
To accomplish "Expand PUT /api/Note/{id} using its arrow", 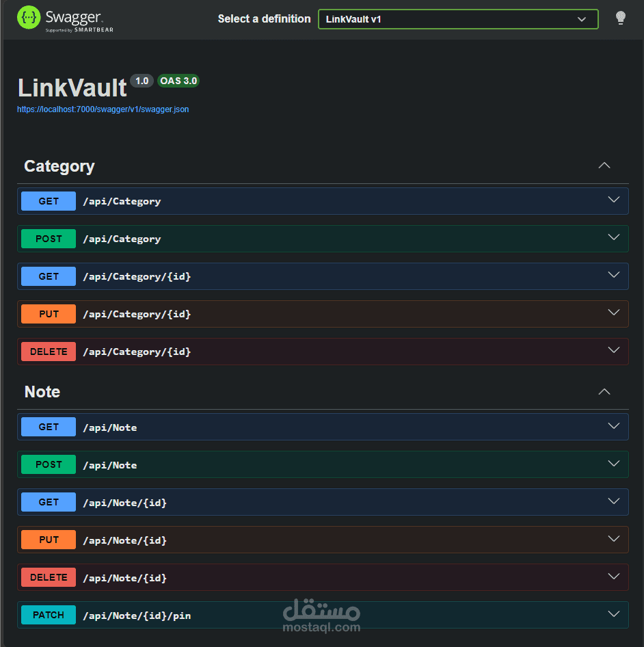I will coord(614,538).
